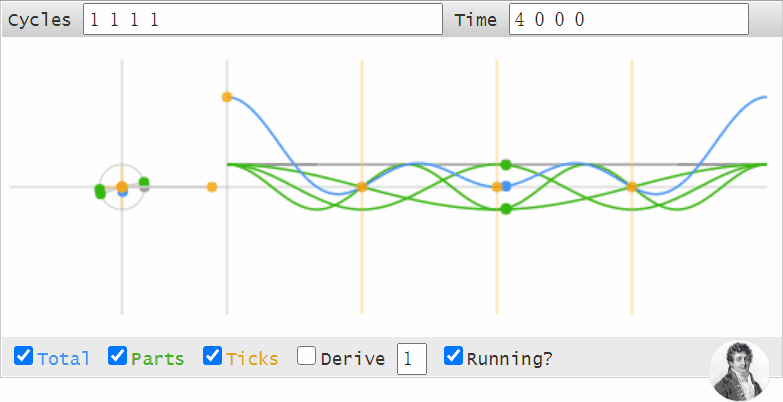Click the blue dot on the total curve

(506, 186)
